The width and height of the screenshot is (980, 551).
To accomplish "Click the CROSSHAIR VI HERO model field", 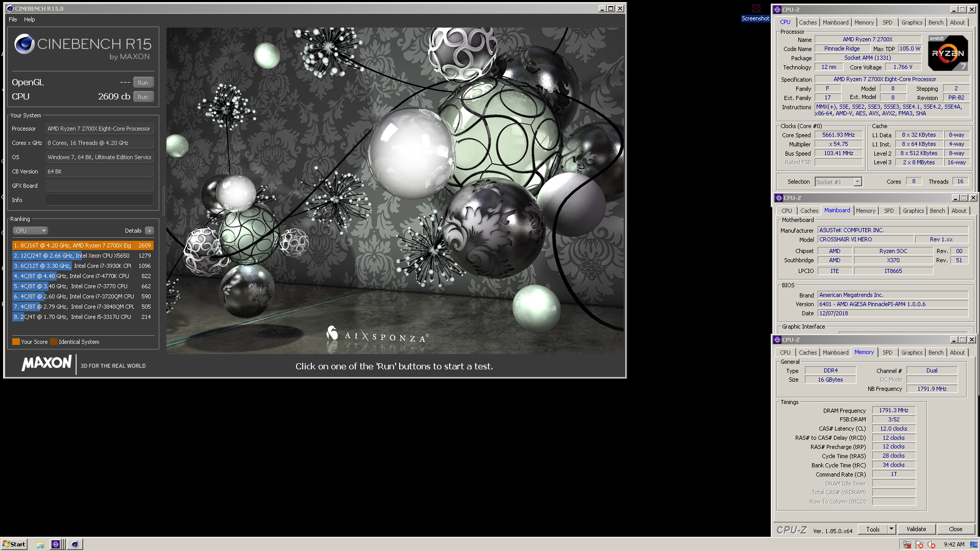I will (x=865, y=239).
